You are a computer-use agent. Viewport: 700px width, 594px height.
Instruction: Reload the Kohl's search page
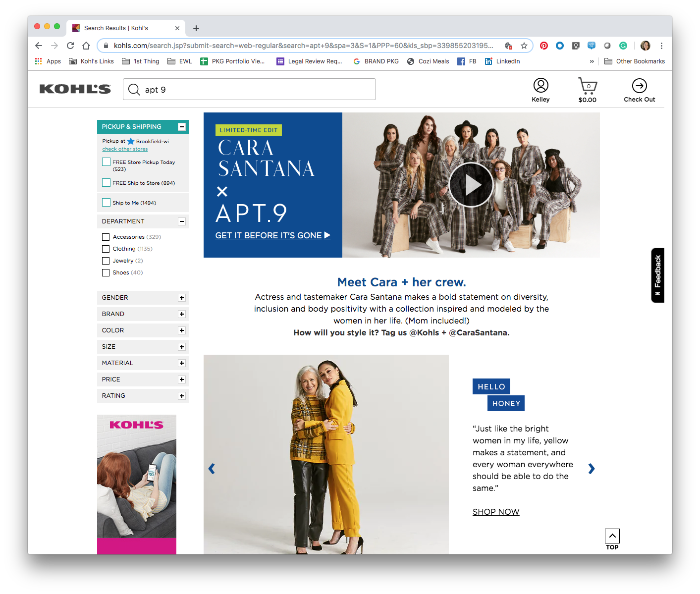click(70, 46)
